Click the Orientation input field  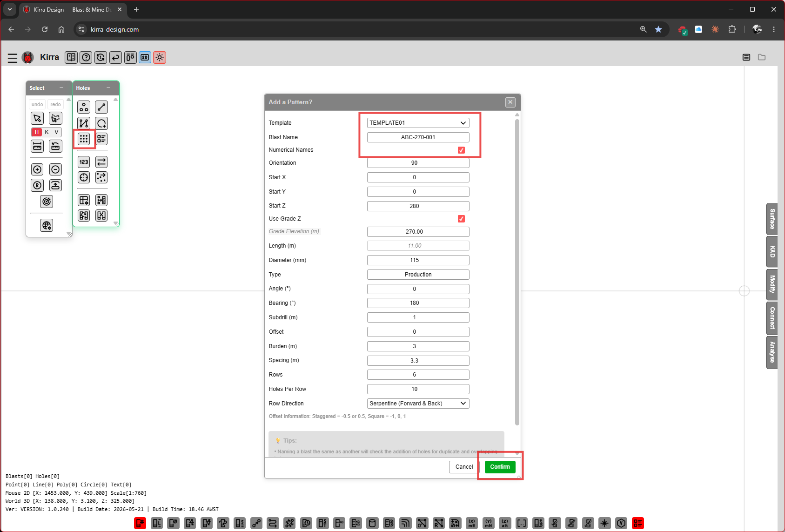pyautogui.click(x=418, y=163)
